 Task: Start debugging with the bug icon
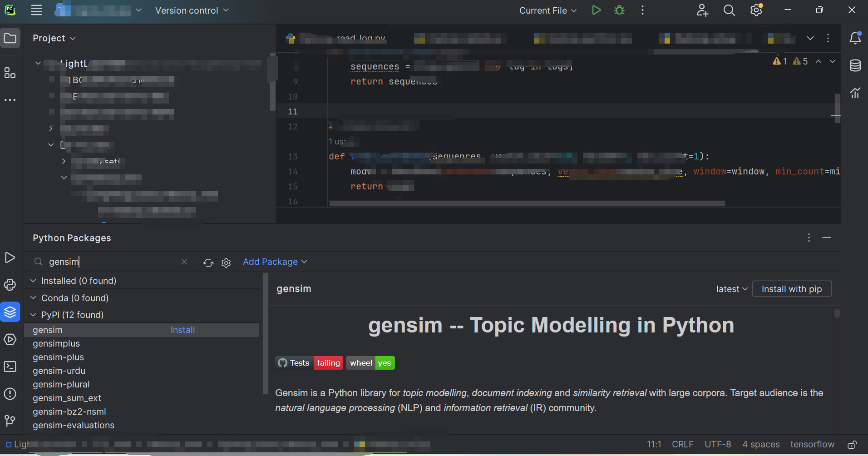point(619,10)
